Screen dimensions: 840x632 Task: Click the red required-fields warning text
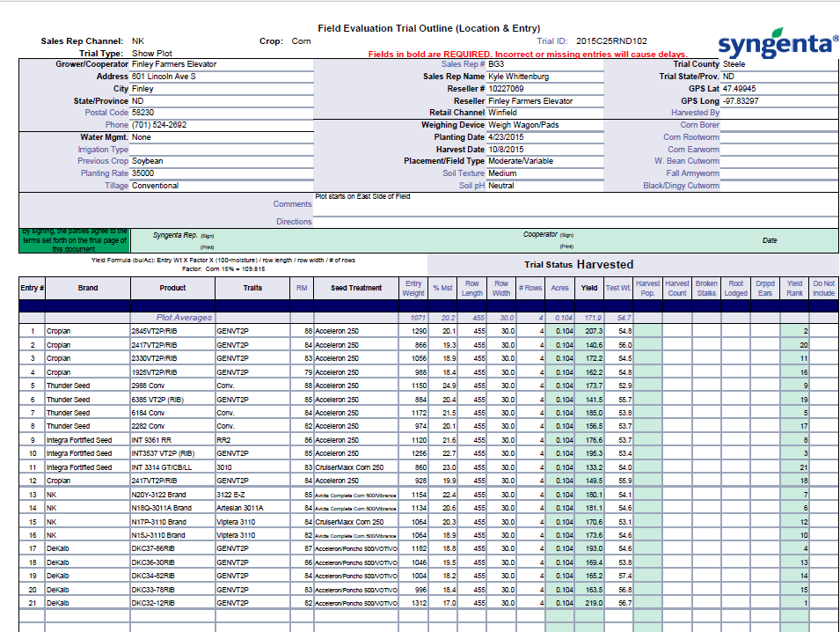(528, 55)
